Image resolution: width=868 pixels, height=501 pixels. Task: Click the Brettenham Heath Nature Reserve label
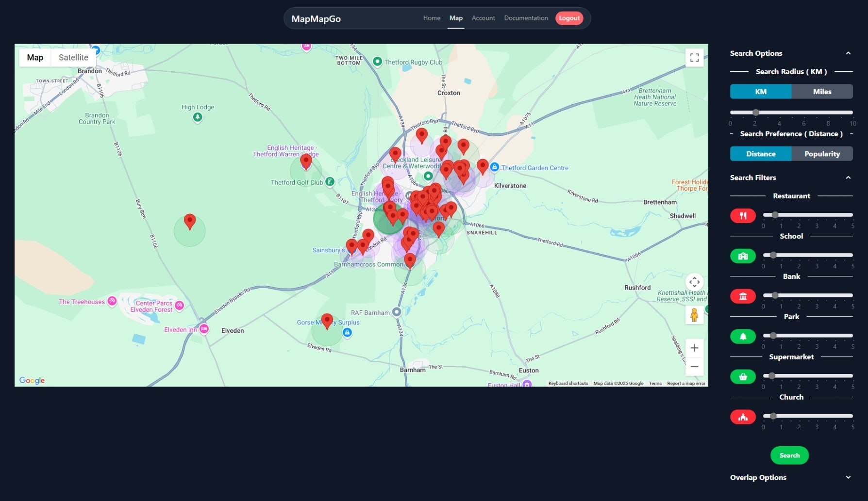[655, 97]
